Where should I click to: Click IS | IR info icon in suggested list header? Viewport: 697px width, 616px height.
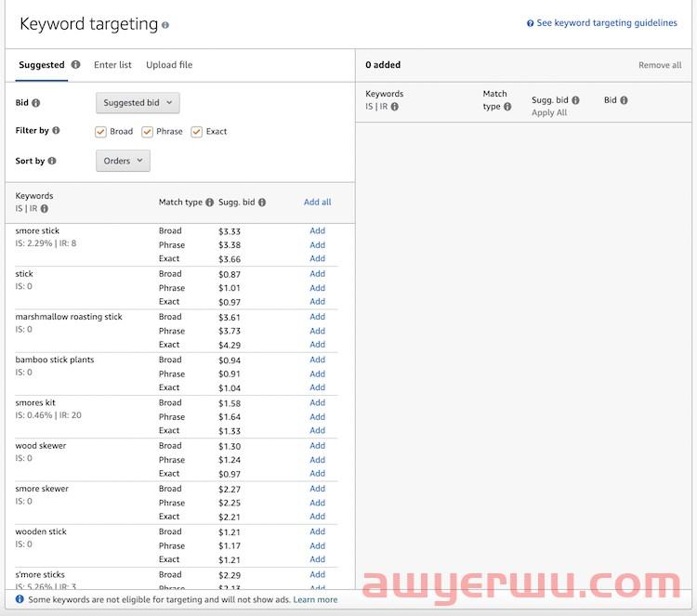[45, 208]
